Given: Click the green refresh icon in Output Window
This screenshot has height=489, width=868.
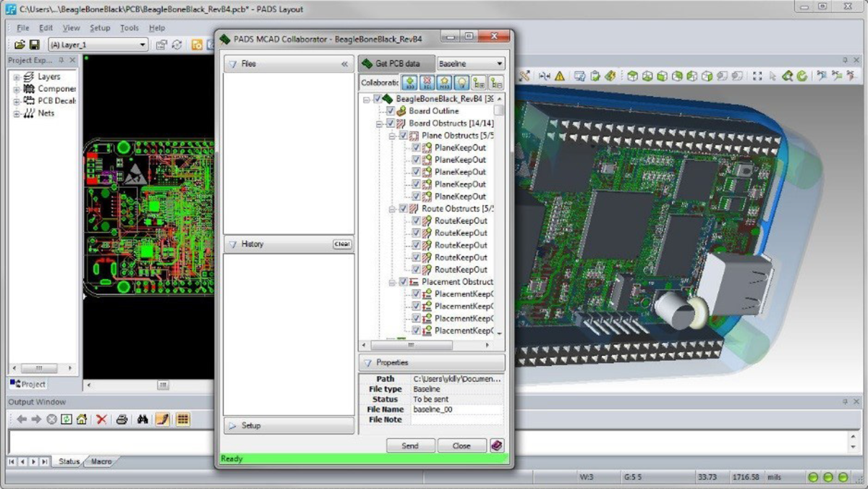Looking at the screenshot, I should (x=67, y=419).
